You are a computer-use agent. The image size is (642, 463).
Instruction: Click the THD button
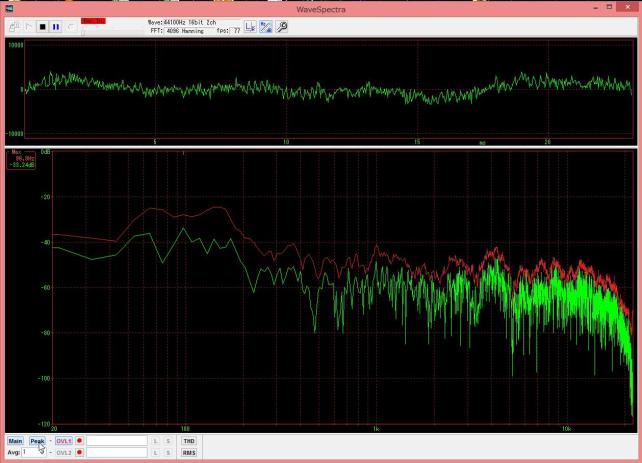(x=189, y=440)
